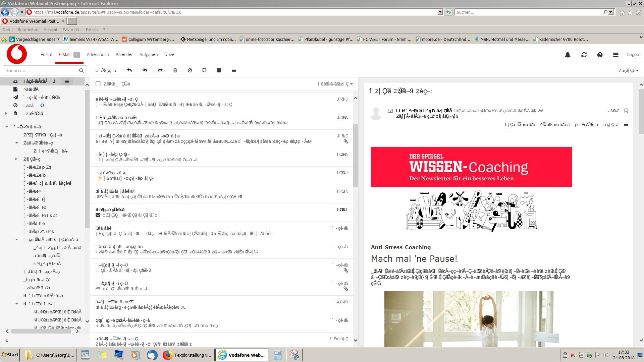Open more actions menu in mail toolbar
Image resolution: width=644 pixels, height=362 pixels.
tap(234, 70)
